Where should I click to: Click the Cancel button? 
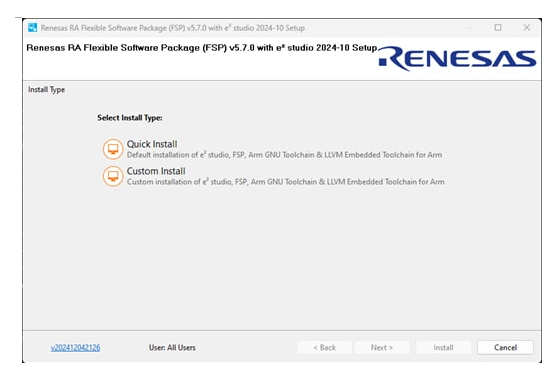point(505,348)
